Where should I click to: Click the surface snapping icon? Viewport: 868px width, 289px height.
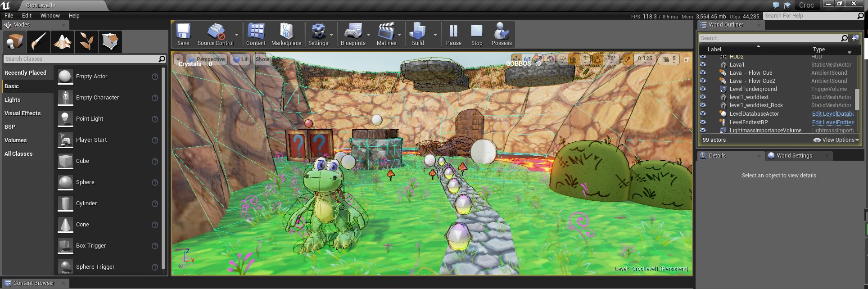[x=563, y=59]
